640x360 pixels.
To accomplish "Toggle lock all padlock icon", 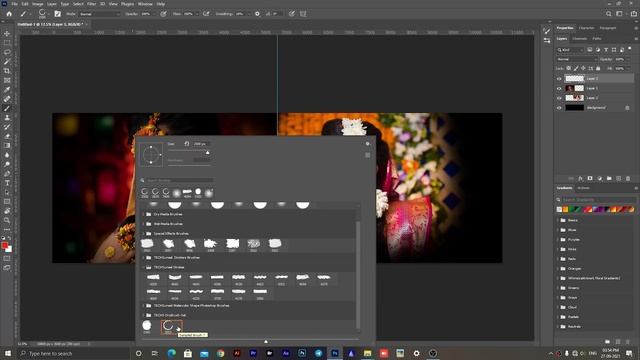I will coord(598,69).
